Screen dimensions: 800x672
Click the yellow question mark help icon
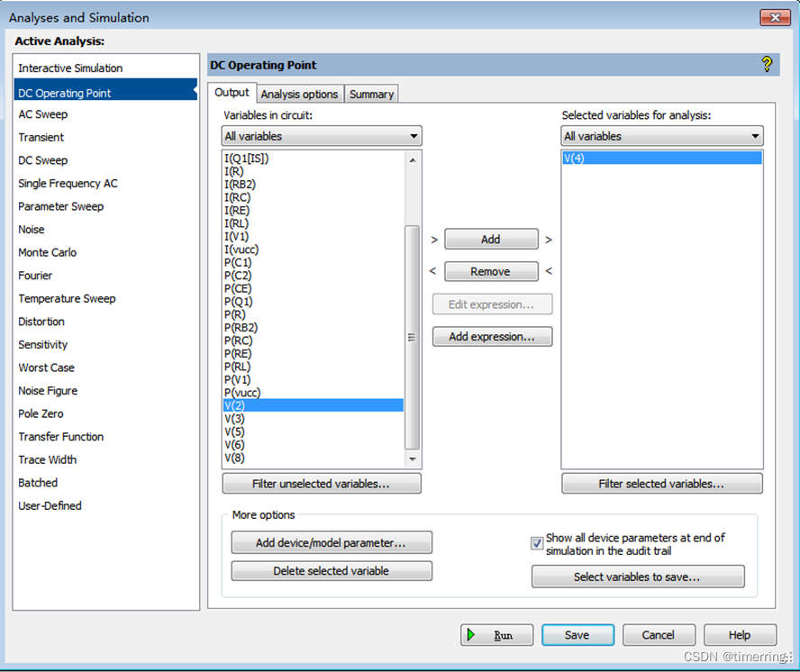coord(767,64)
